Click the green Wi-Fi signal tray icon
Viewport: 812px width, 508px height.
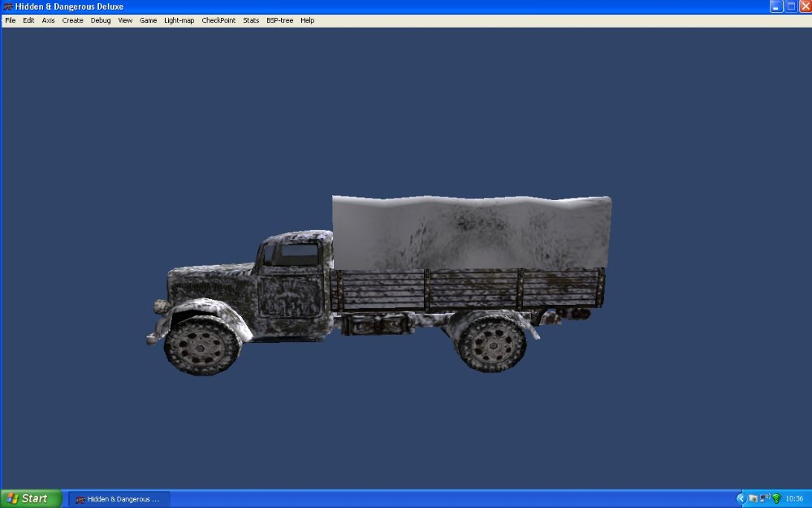coord(776,499)
